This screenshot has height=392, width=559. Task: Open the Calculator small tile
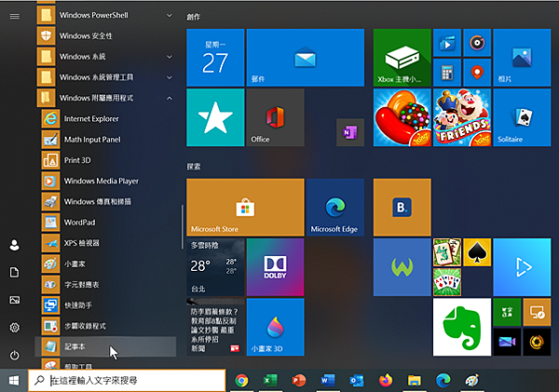pos(447,73)
